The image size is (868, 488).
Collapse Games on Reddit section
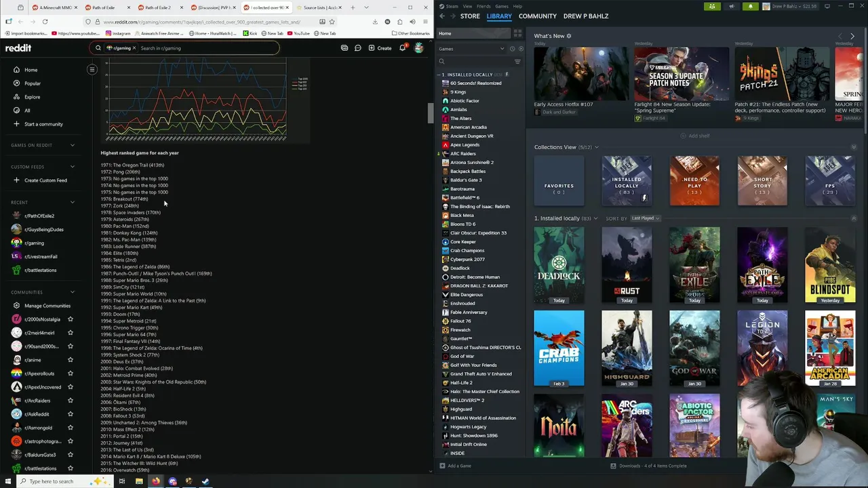(x=73, y=145)
